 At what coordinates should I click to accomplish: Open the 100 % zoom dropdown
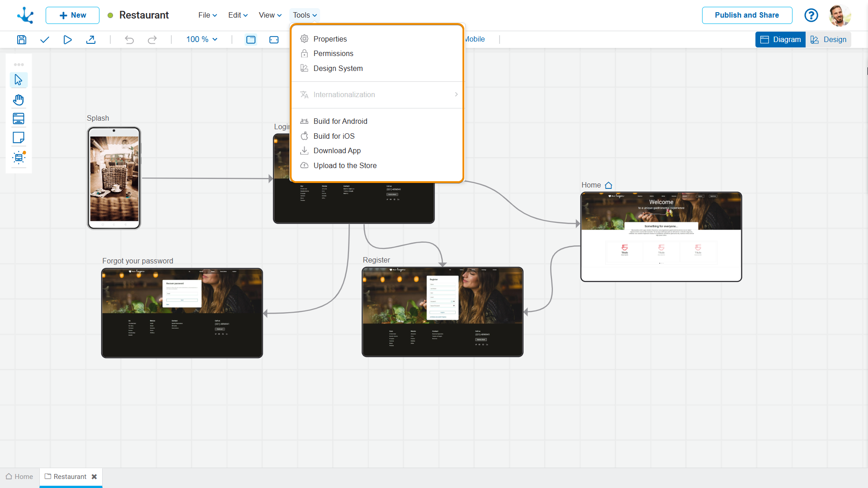pos(202,40)
